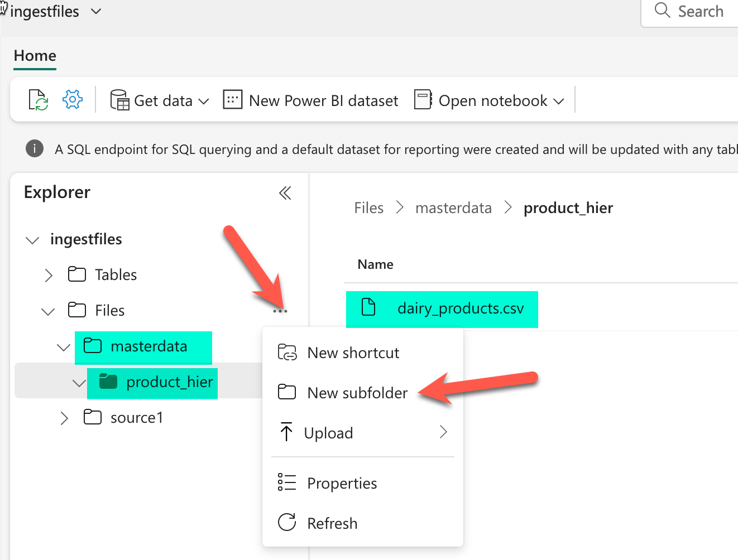738x560 pixels.
Task: Select the ingestfiles root label in Explorer
Action: tap(86, 239)
